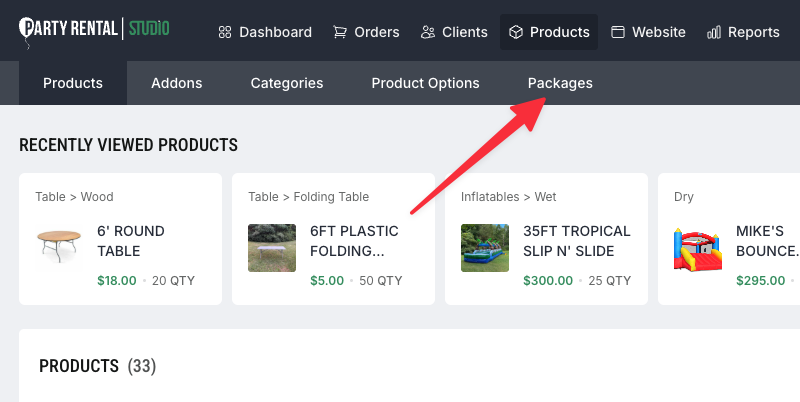Click the Website window icon
This screenshot has width=800, height=402.
(618, 32)
